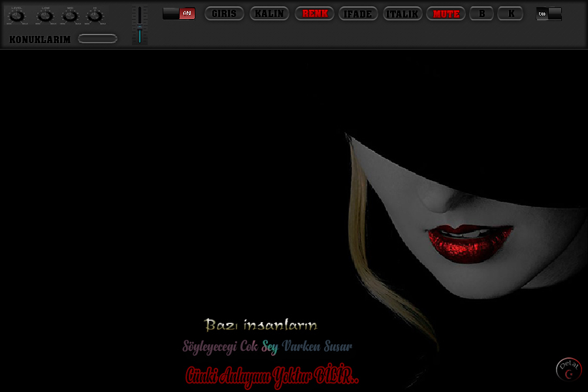Click the LEVEL knob
The height and width of the screenshot is (392, 588).
18,16
